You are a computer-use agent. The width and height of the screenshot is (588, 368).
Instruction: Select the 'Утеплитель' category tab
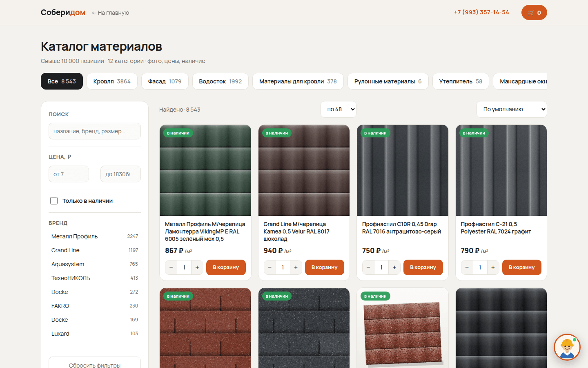click(x=461, y=81)
